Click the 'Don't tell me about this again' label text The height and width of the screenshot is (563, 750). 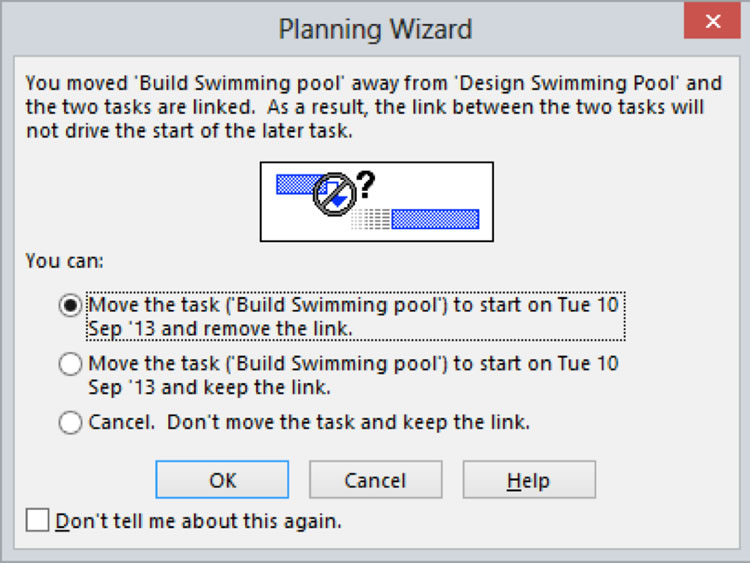[x=199, y=521]
